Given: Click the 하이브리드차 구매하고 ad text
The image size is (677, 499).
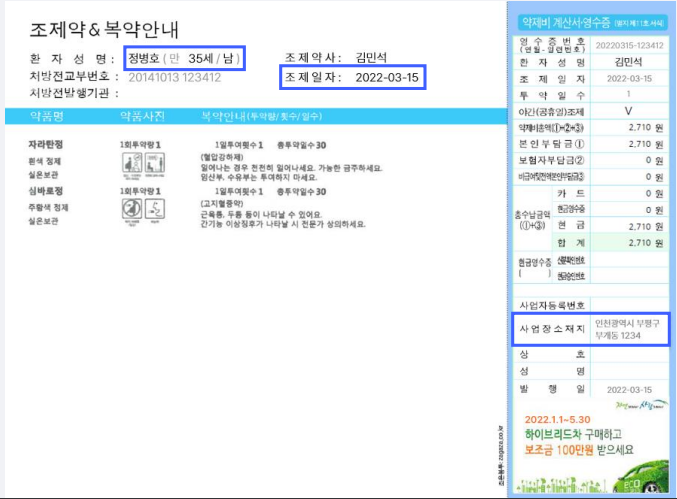Looking at the screenshot, I should [x=572, y=434].
